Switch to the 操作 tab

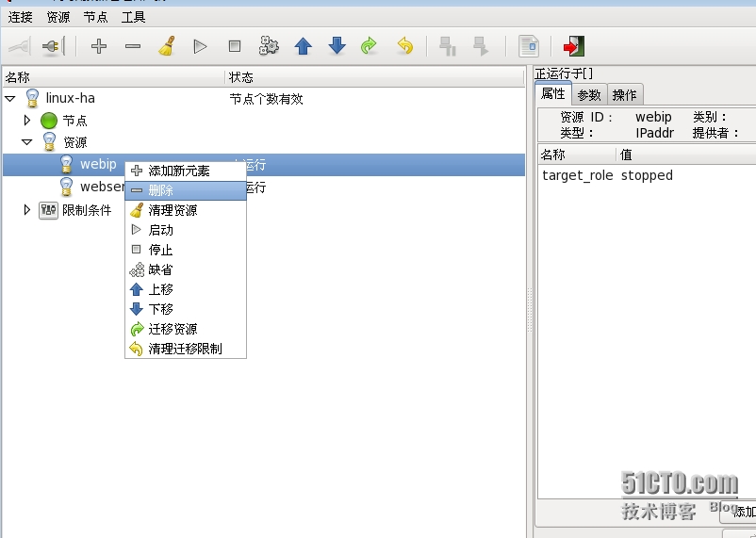624,95
